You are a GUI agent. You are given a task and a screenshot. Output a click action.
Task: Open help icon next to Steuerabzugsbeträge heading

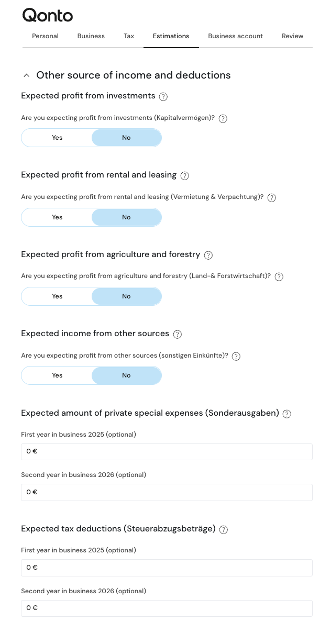point(224,530)
